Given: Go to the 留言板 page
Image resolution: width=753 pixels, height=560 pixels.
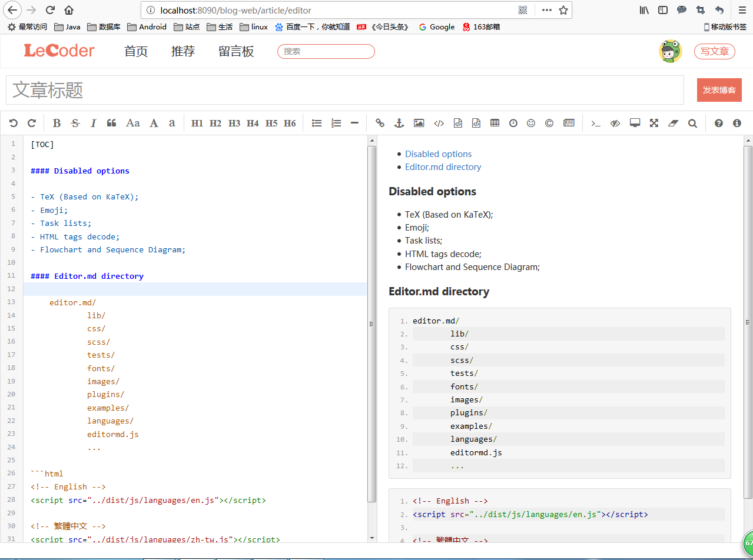Looking at the screenshot, I should pos(236,51).
